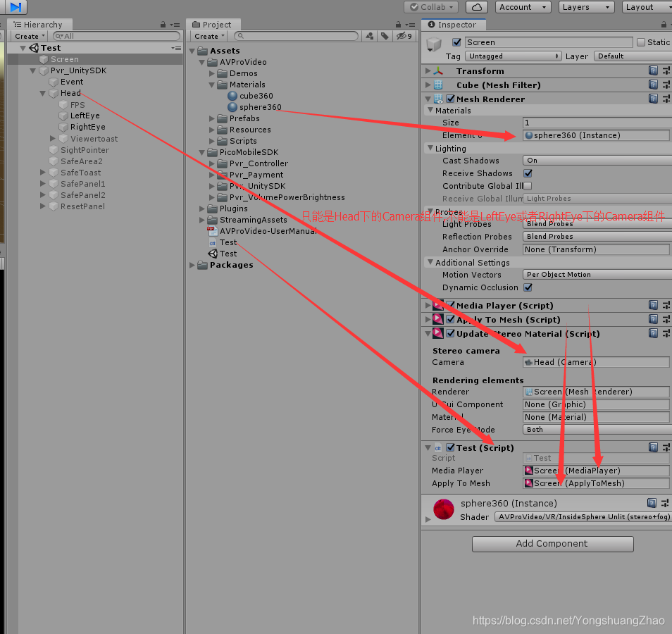Select the Test C# script asset
The height and width of the screenshot is (634, 672).
click(228, 242)
